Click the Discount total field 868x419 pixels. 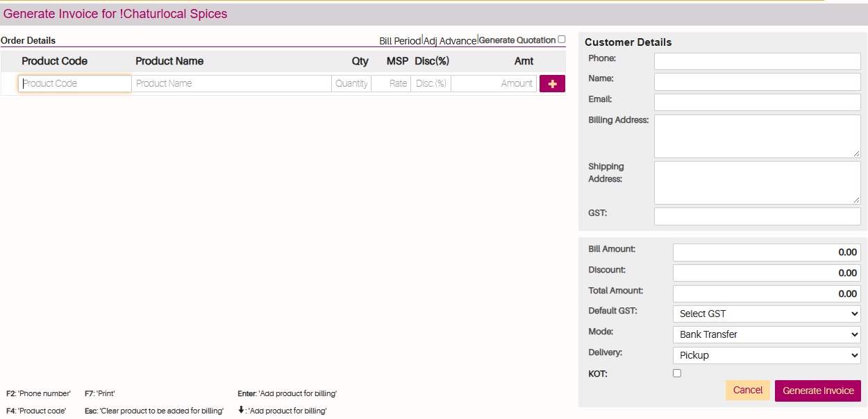tap(767, 273)
